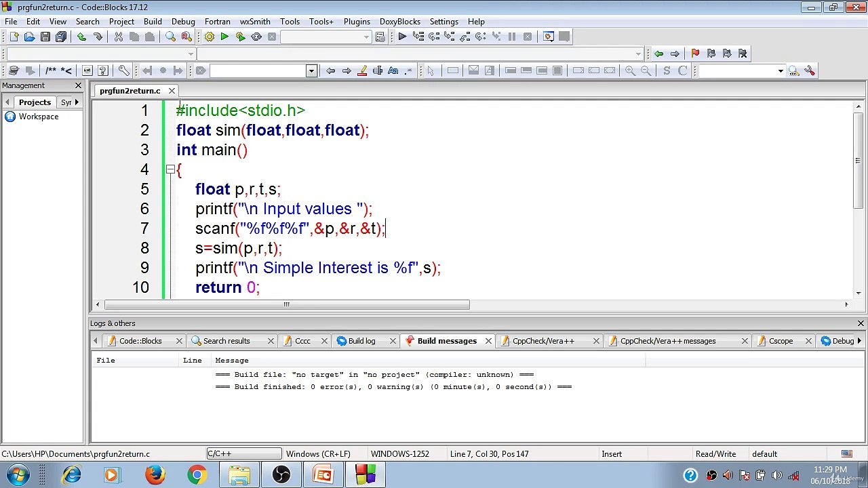Open the Settings menu
868x488 pixels.
[x=444, y=21]
